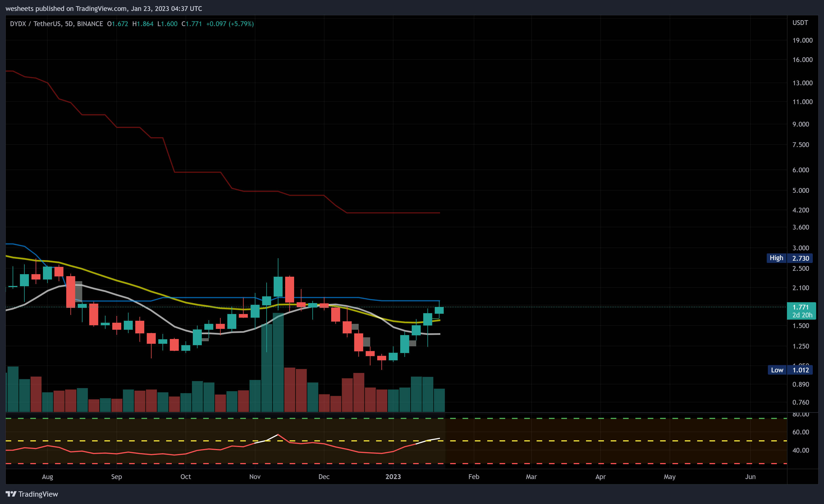Click the close value C1.771
Viewport: 824px width, 504px height.
click(x=192, y=24)
